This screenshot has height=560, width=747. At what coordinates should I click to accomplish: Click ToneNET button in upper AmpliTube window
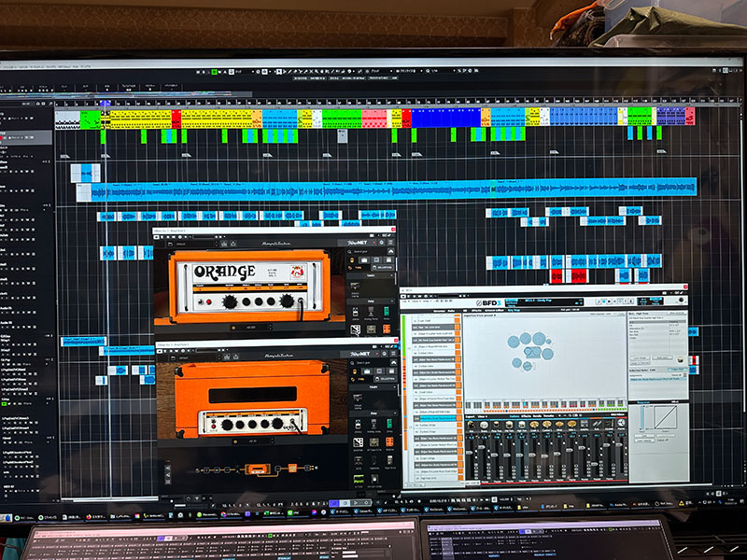point(358,243)
